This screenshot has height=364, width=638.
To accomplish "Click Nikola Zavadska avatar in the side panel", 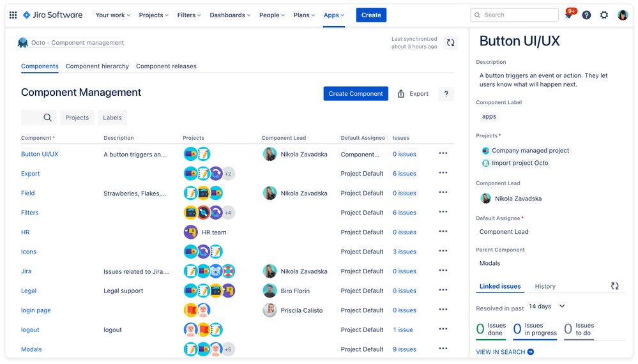I will tap(485, 199).
